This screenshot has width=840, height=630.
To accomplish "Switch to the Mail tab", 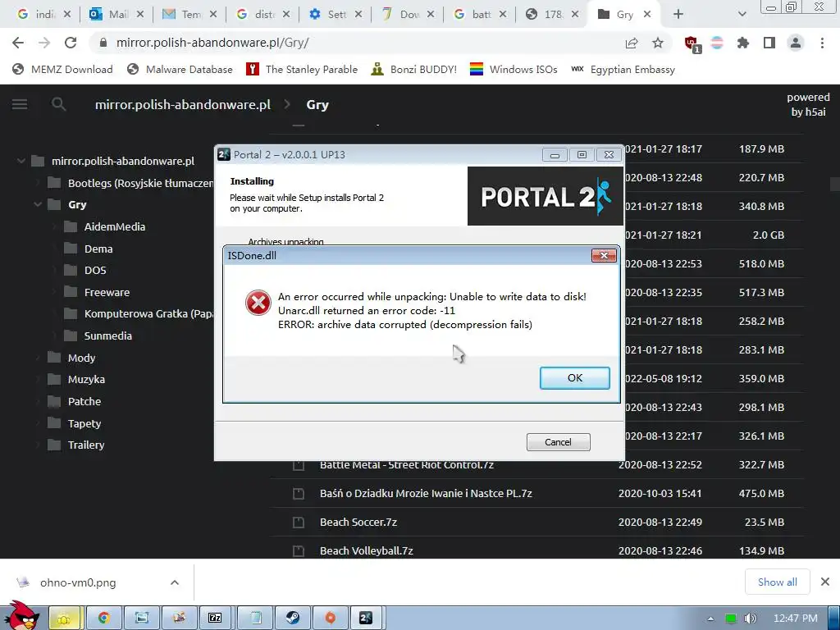I will point(116,15).
